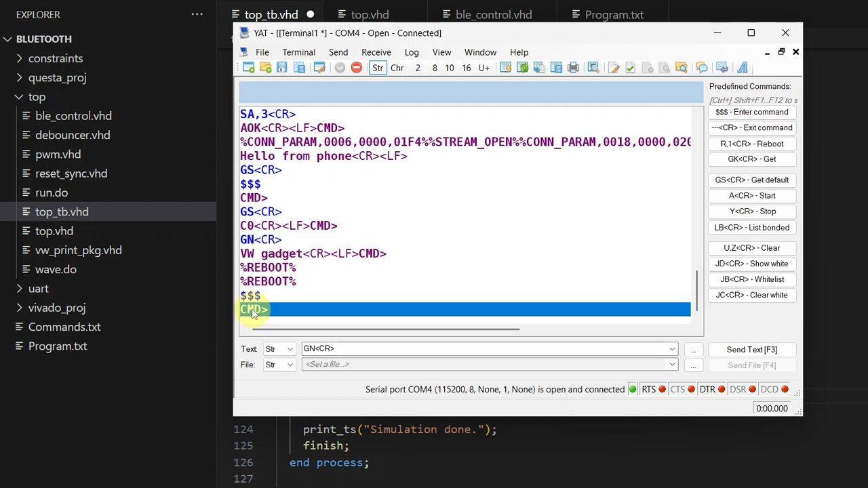Open pwm.vhd in the explorer
This screenshot has width=868, height=488.
[x=58, y=155]
